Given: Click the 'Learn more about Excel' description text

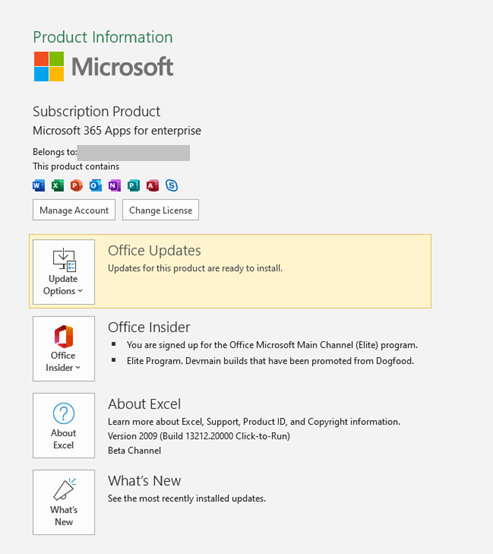Looking at the screenshot, I should pos(254,422).
